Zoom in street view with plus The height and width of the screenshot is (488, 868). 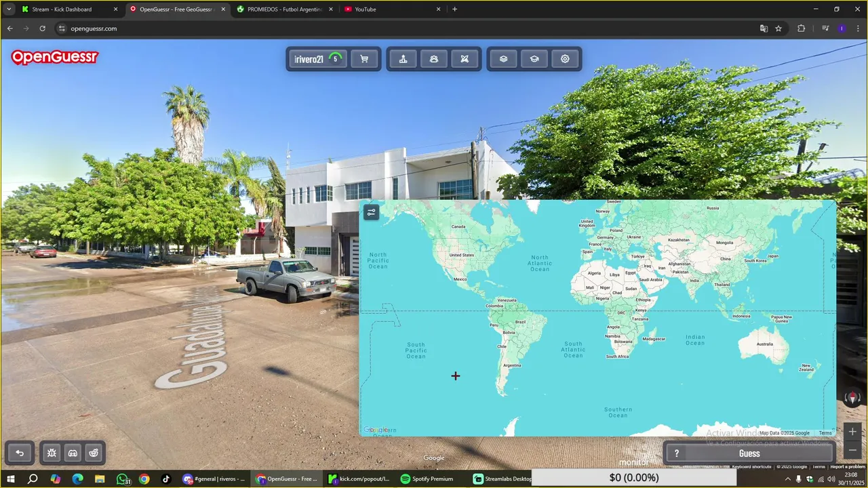[x=852, y=432]
